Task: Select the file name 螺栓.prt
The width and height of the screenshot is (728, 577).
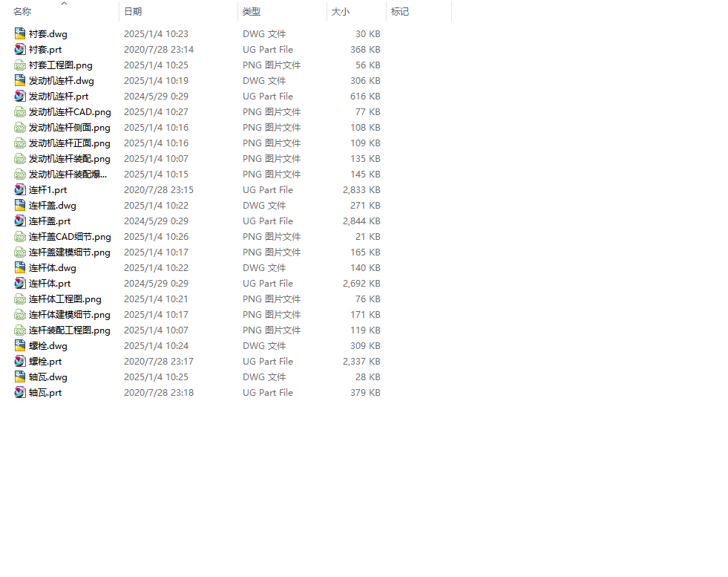Action: tap(45, 362)
